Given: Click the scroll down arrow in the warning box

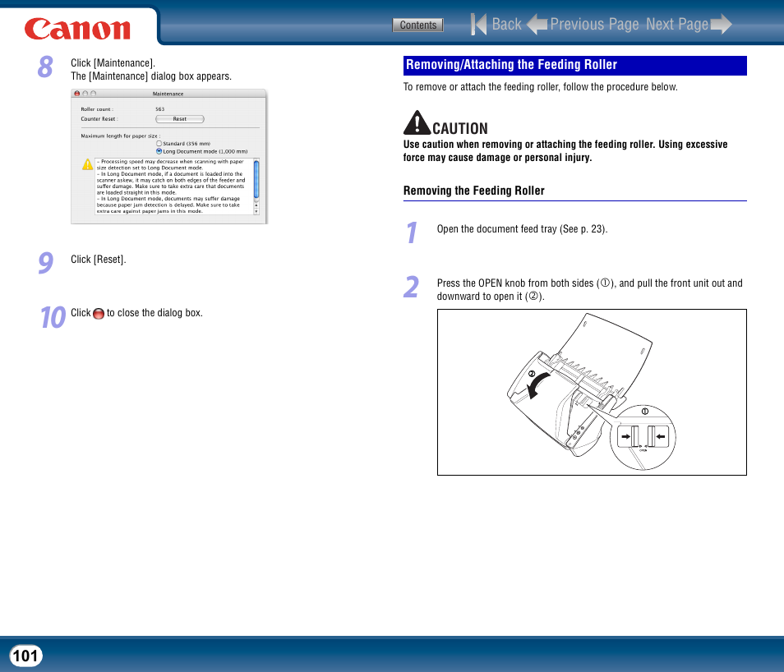Looking at the screenshot, I should click(256, 211).
